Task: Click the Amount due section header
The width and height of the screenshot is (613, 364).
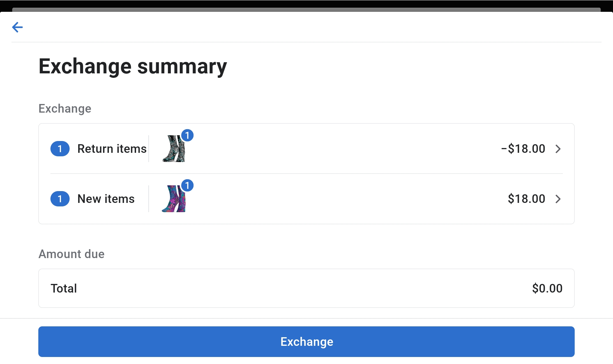Action: coord(71,254)
